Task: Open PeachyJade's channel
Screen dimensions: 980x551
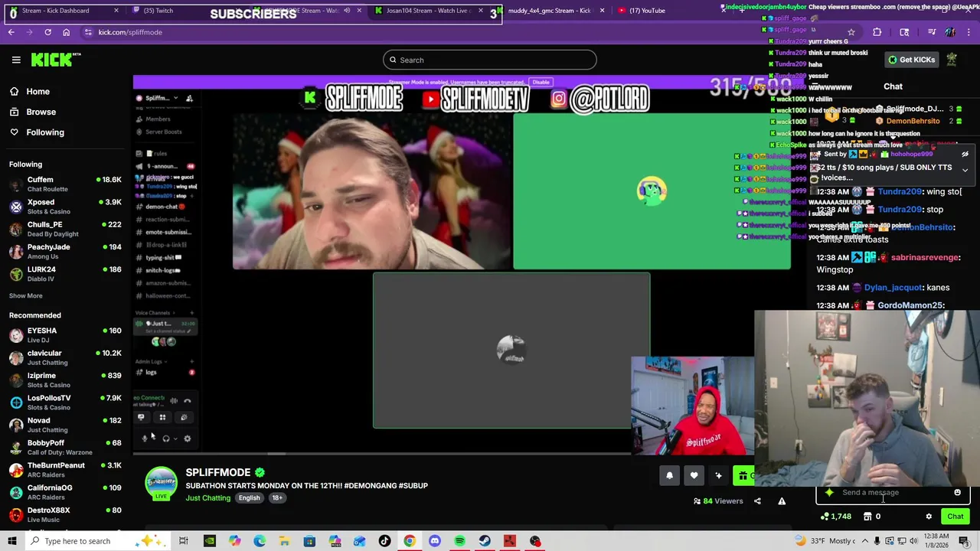Action: pyautogui.click(x=65, y=251)
